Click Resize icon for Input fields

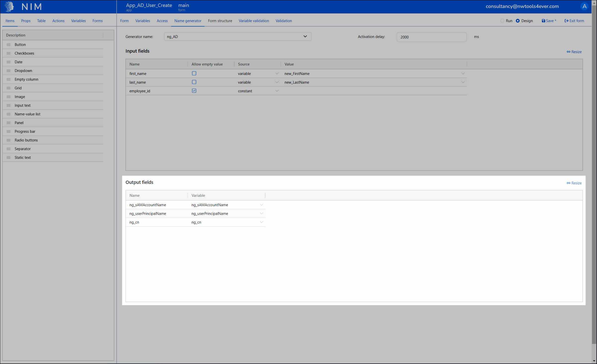pyautogui.click(x=568, y=52)
